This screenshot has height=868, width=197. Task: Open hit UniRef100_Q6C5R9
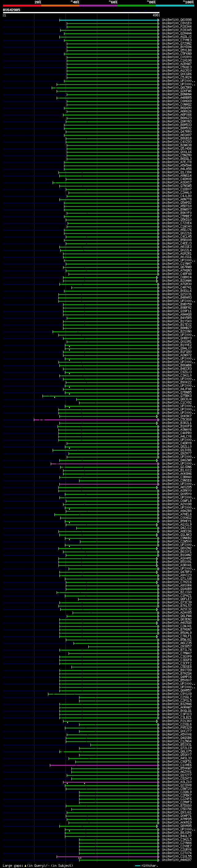coord(177,88)
